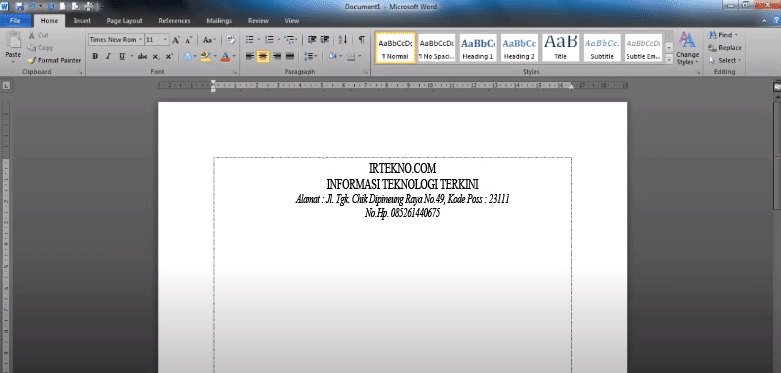781x373 pixels.
Task: Apply subscript formatting
Action: click(x=156, y=56)
